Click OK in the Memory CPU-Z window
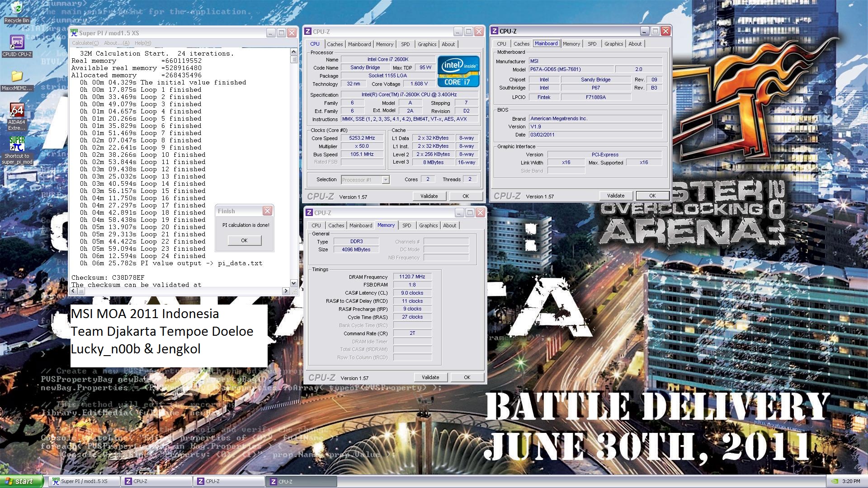The height and width of the screenshot is (488, 868). (467, 377)
